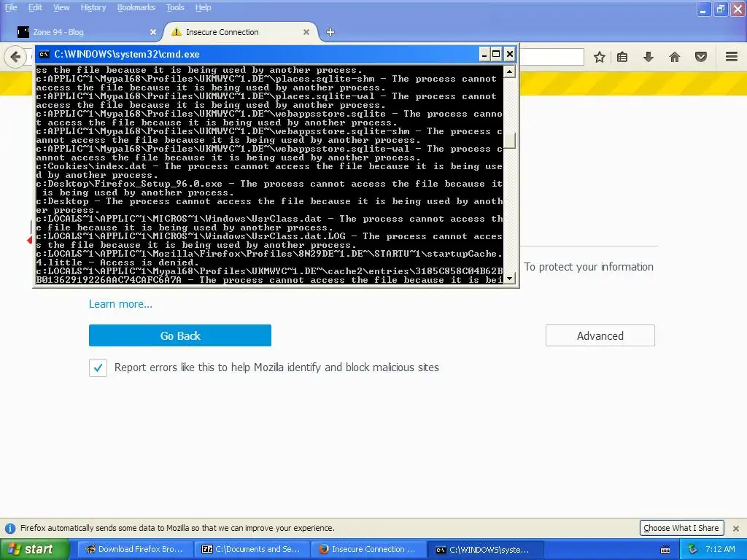Click the startupCache Access is denied line
This screenshot has width=747, height=560.
(269, 258)
